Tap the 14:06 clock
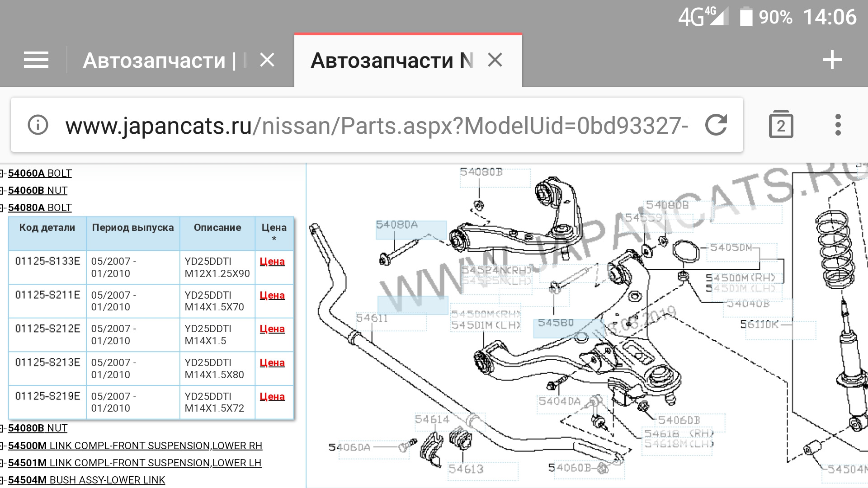The height and width of the screenshot is (488, 868). [x=830, y=17]
